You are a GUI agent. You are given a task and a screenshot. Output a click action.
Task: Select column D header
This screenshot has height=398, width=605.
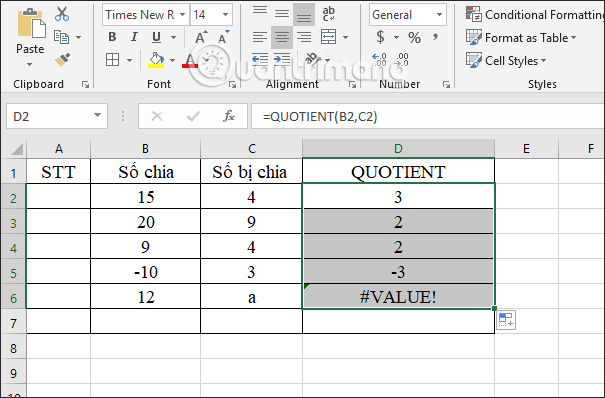[398, 148]
